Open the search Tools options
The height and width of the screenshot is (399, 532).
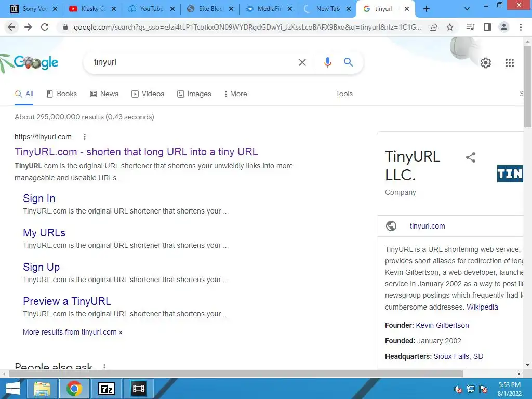pyautogui.click(x=344, y=94)
